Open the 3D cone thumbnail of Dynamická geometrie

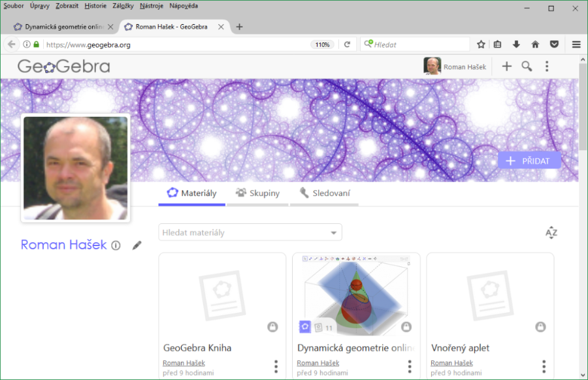356,295
